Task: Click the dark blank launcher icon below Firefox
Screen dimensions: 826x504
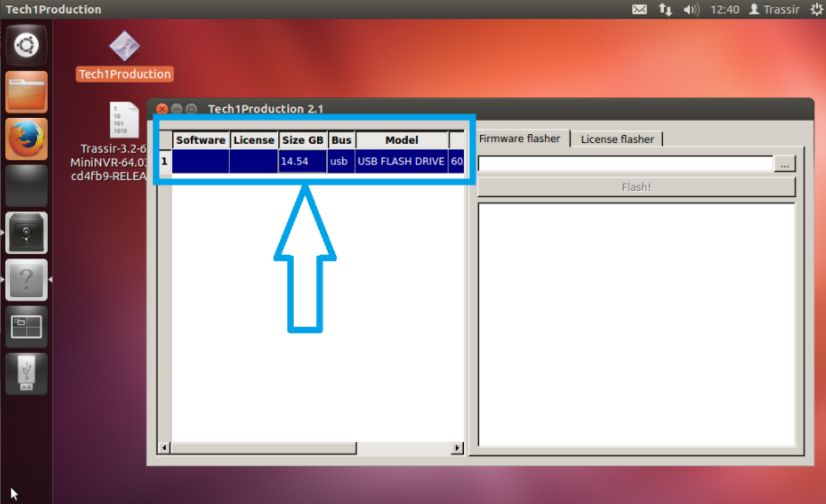Action: click(x=26, y=185)
